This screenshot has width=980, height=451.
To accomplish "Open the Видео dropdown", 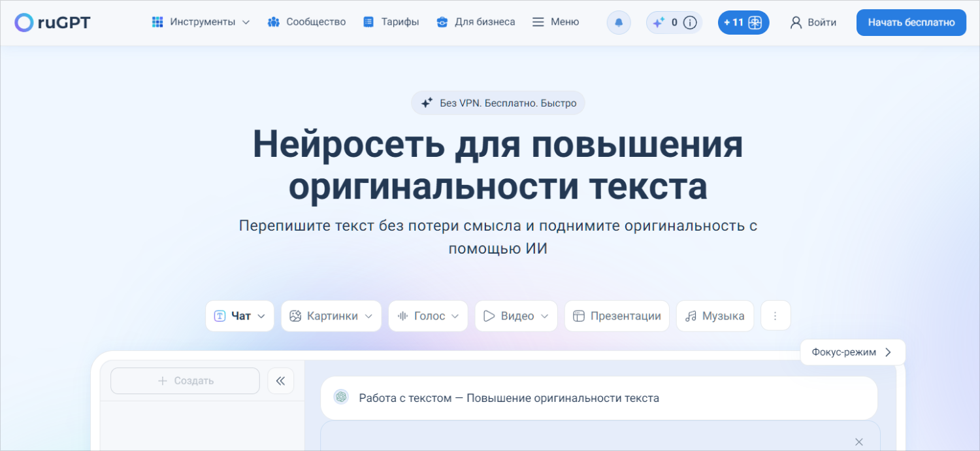I will pyautogui.click(x=516, y=316).
